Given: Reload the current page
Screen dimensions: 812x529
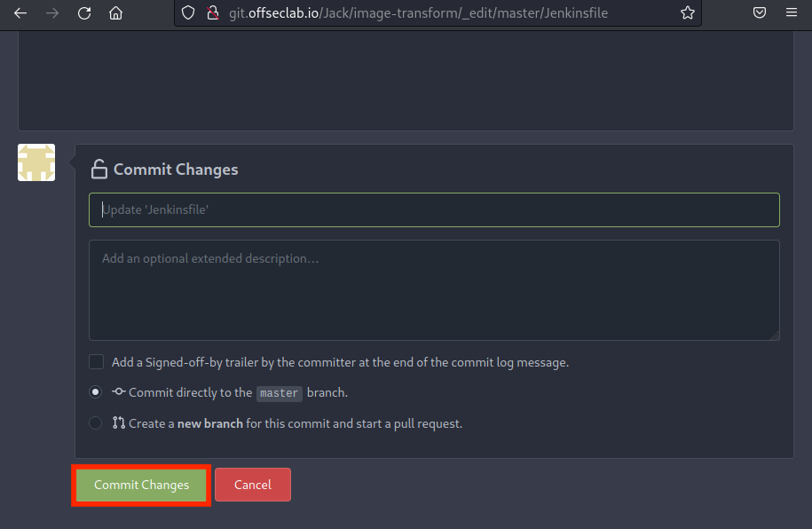Looking at the screenshot, I should (x=84, y=13).
